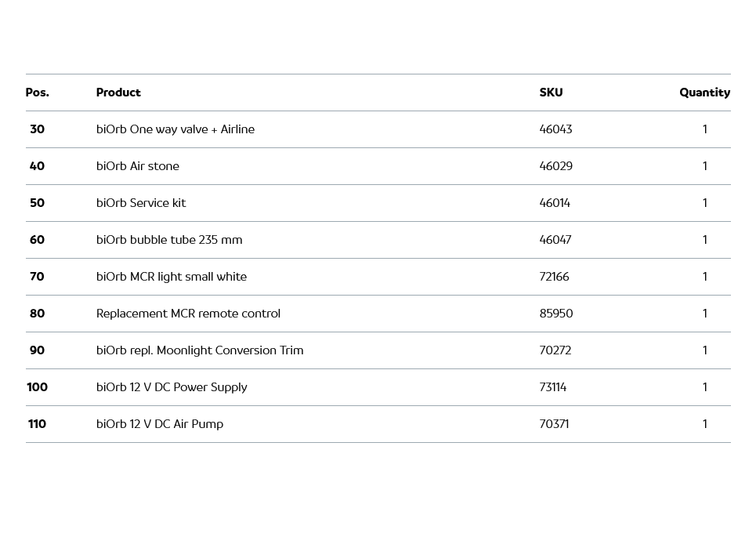756x537 pixels.
Task: Click Replacement MCR remote control
Action: pos(188,314)
